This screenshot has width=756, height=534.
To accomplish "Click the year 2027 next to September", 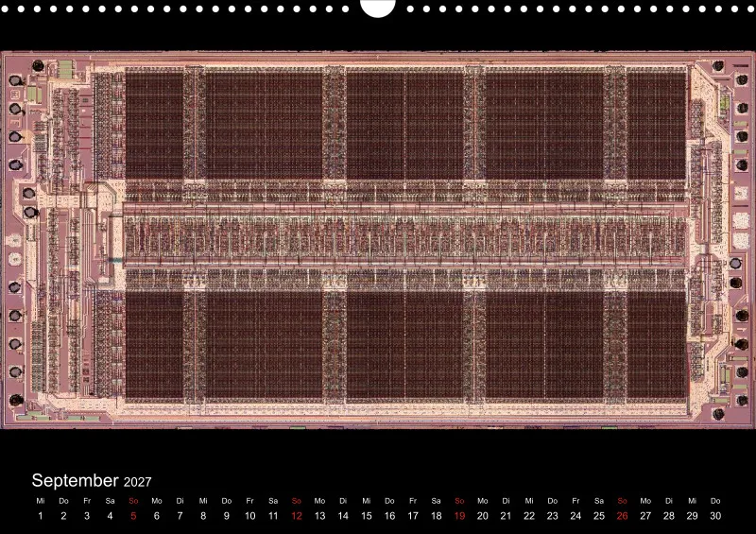I will (137, 482).
